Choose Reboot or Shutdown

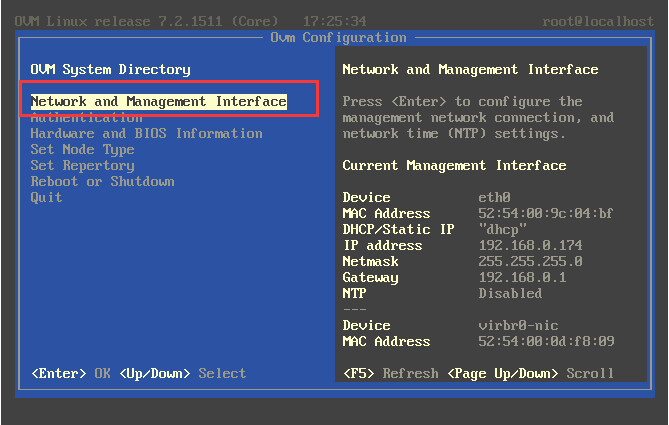tap(102, 181)
